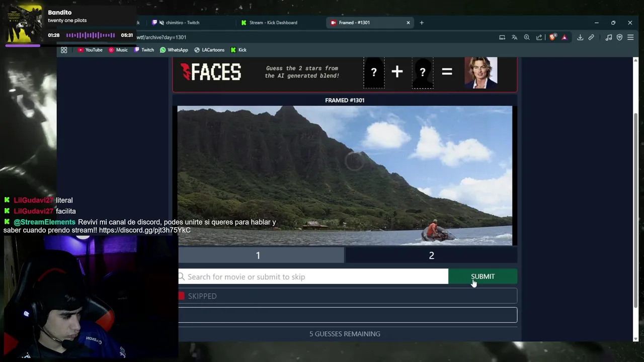644x362 pixels.
Task: Click the 'Bandito' song title
Action: coord(60,12)
